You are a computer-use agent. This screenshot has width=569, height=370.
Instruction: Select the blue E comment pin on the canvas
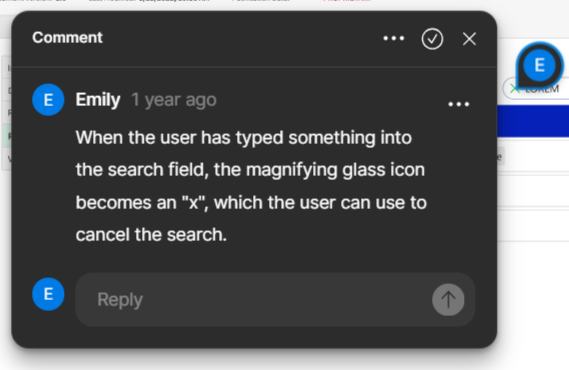point(539,66)
